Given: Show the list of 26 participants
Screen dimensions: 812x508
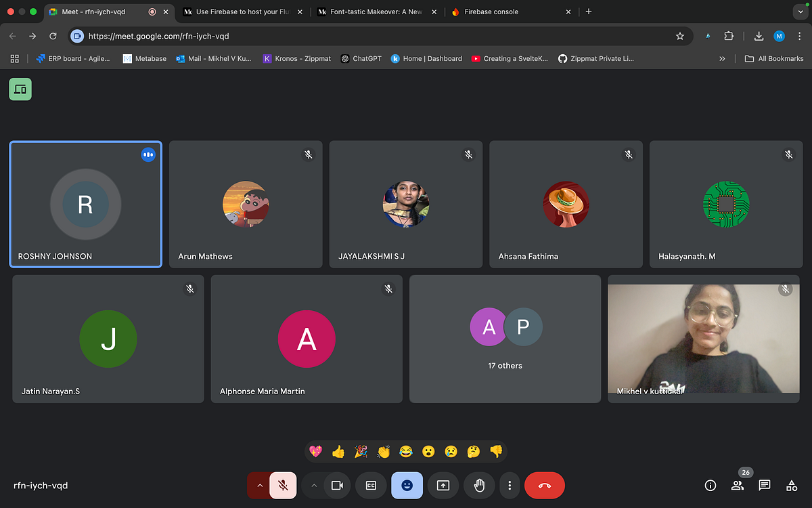Looking at the screenshot, I should (737, 486).
